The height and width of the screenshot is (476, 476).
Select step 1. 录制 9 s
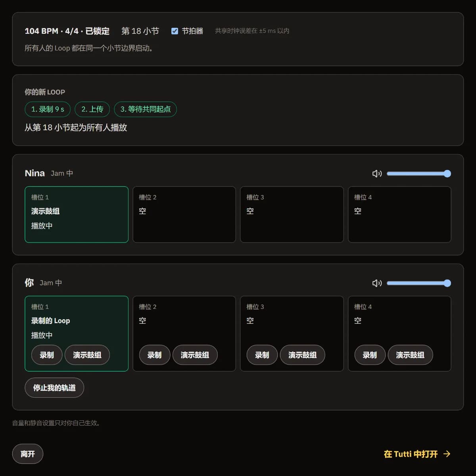click(48, 109)
